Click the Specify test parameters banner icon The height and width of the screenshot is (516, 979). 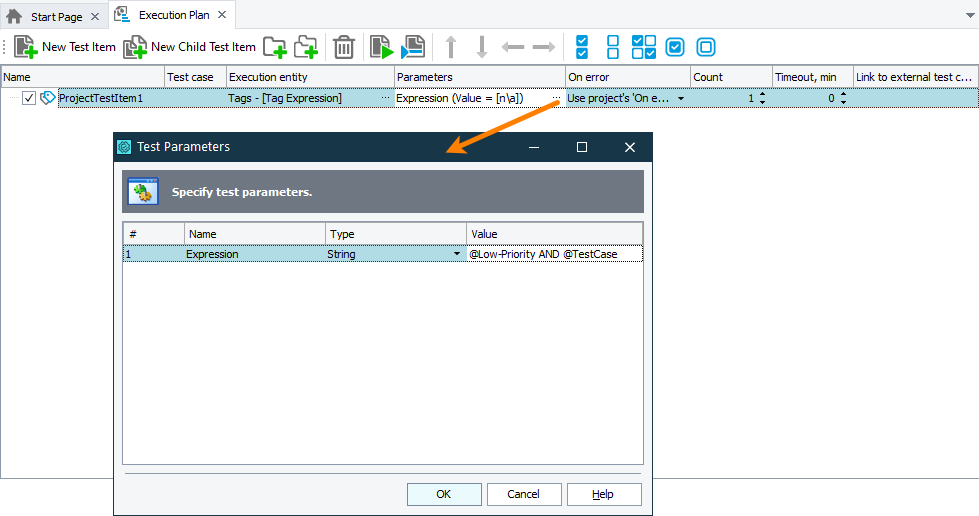coord(143,191)
